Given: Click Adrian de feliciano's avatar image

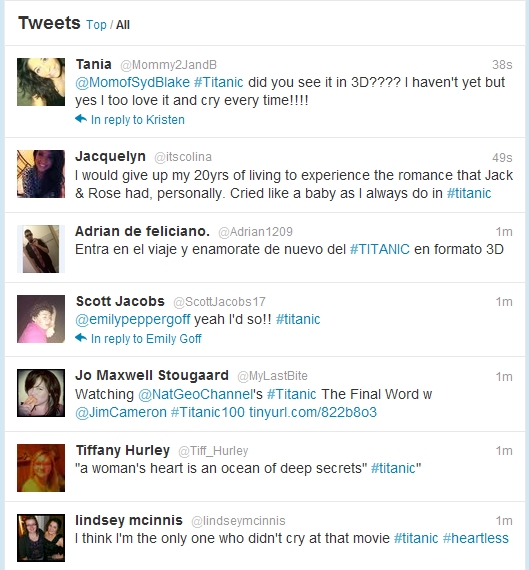Looking at the screenshot, I should point(41,249).
